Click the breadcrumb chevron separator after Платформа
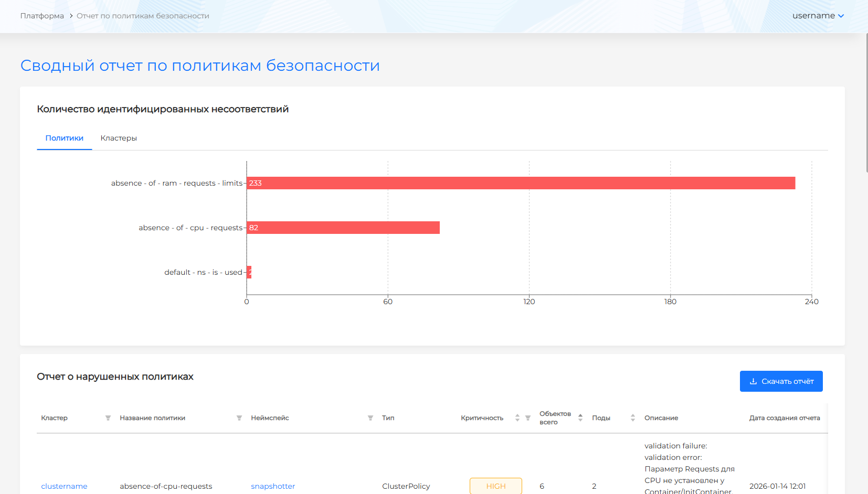This screenshot has height=494, width=868. (71, 16)
